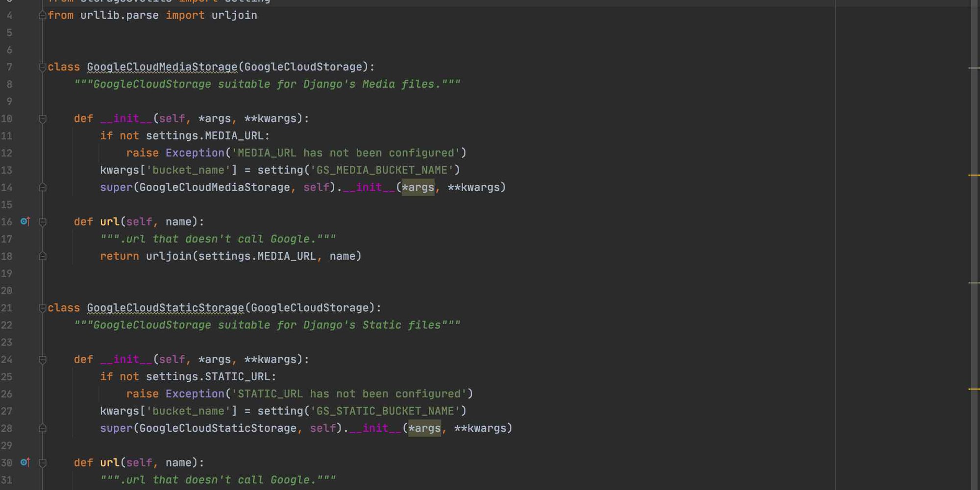Click the gray stripe mark near line 7
This screenshot has width=980, height=490.
pyautogui.click(x=974, y=68)
